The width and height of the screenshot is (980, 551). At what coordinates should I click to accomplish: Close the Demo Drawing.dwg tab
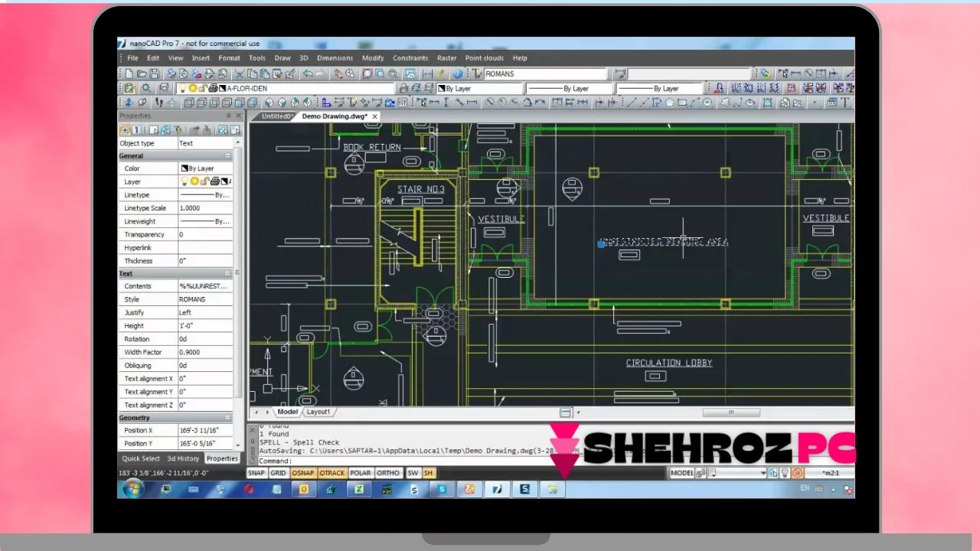375,116
